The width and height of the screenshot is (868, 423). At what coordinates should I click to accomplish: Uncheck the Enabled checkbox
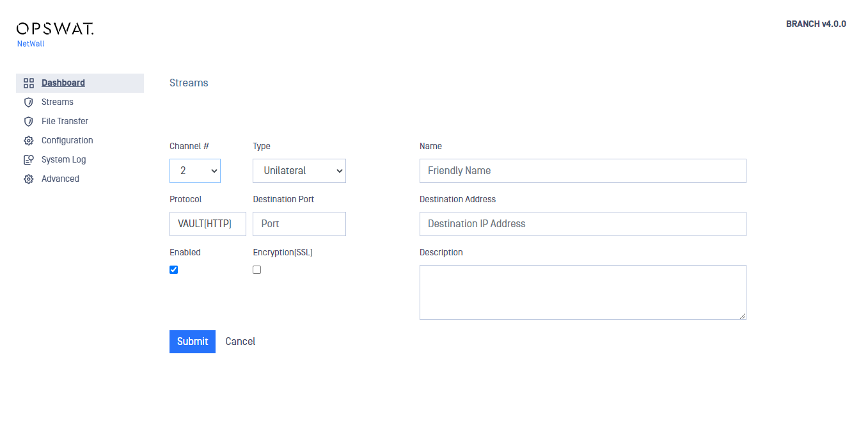(173, 270)
